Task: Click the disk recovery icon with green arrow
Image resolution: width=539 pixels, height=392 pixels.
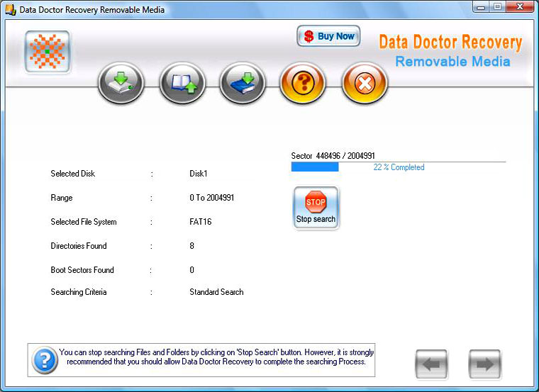Action: tap(121, 83)
